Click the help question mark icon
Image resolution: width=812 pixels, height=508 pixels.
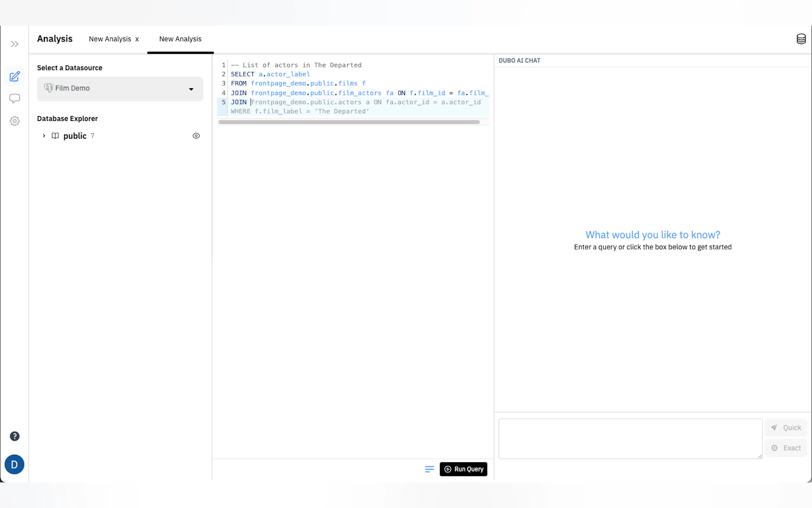click(14, 436)
